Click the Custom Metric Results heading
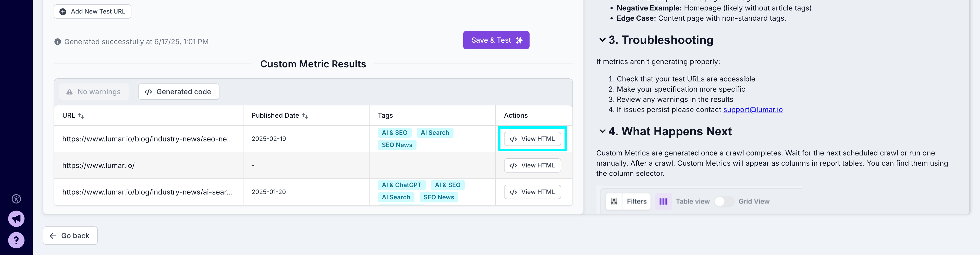The width and height of the screenshot is (980, 255). pos(313,64)
